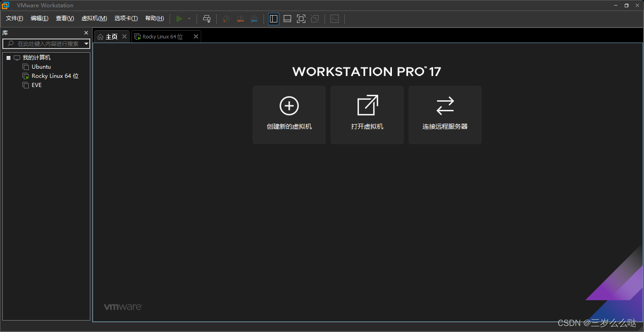The height and width of the screenshot is (332, 644).
Task: Select 我的计算机 in the library
Action: 37,58
